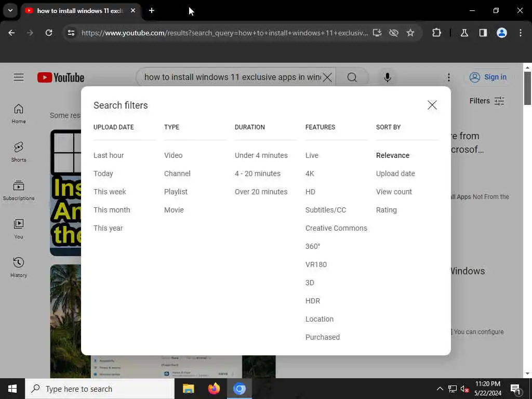
Task: Choose This week upload filter
Action: pos(110,192)
